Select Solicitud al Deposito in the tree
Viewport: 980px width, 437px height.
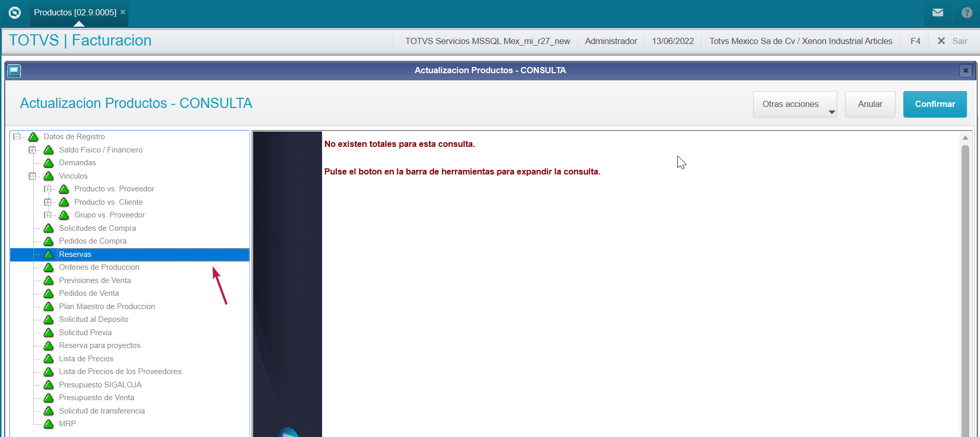tap(94, 319)
